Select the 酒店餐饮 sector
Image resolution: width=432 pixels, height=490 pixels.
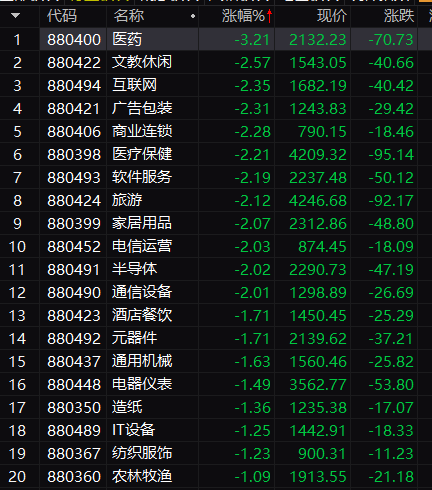click(142, 315)
